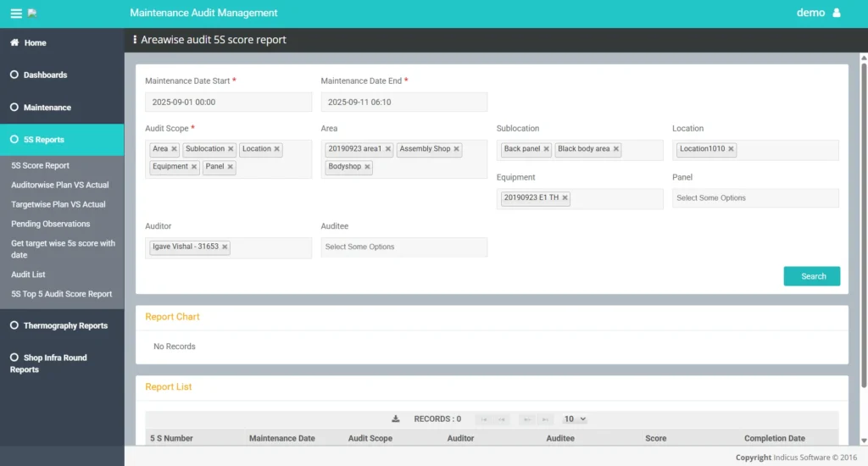Click Maintenance Date End field
This screenshot has height=466, width=868.
(x=404, y=102)
